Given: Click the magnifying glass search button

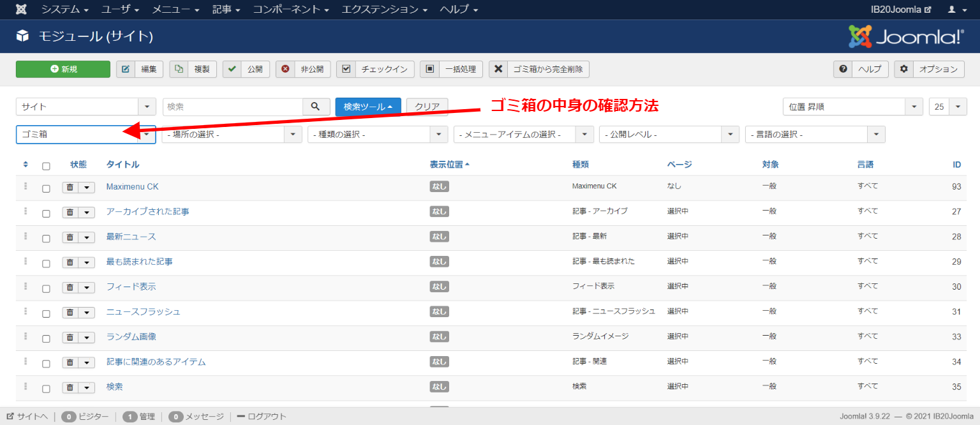Looking at the screenshot, I should tap(315, 107).
